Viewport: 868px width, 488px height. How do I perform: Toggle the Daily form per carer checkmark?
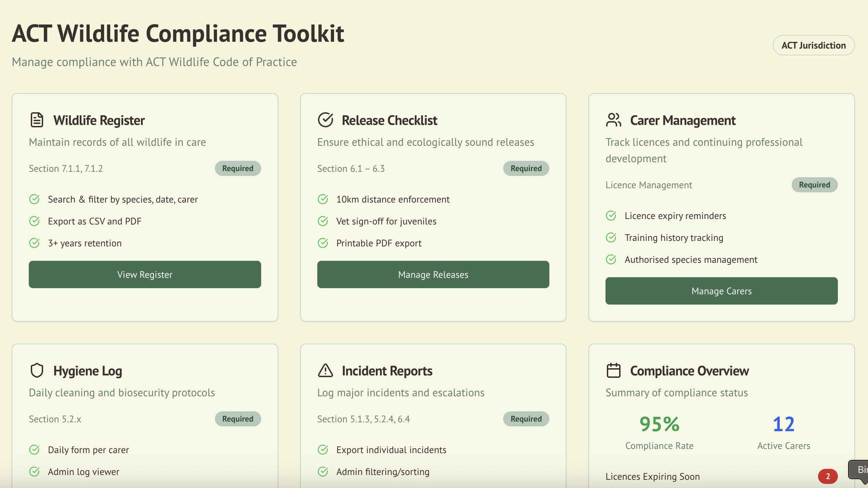click(34, 450)
